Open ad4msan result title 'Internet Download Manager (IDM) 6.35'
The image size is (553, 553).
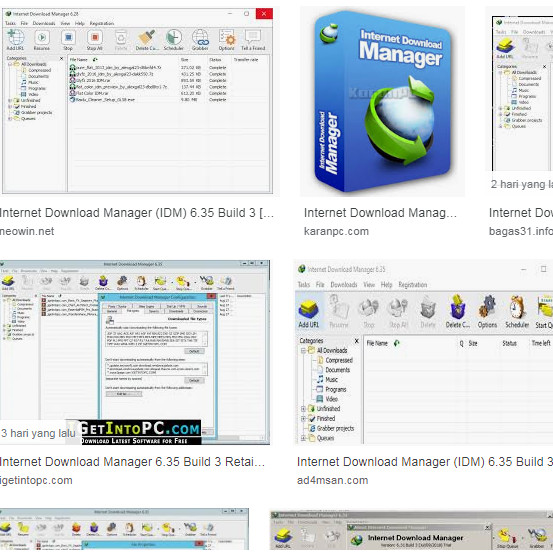pyautogui.click(x=425, y=462)
